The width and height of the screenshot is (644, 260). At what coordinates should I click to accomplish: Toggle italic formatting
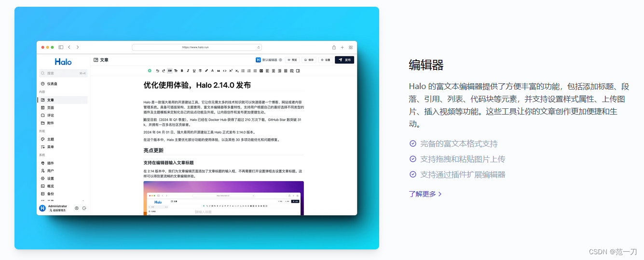[x=188, y=71]
